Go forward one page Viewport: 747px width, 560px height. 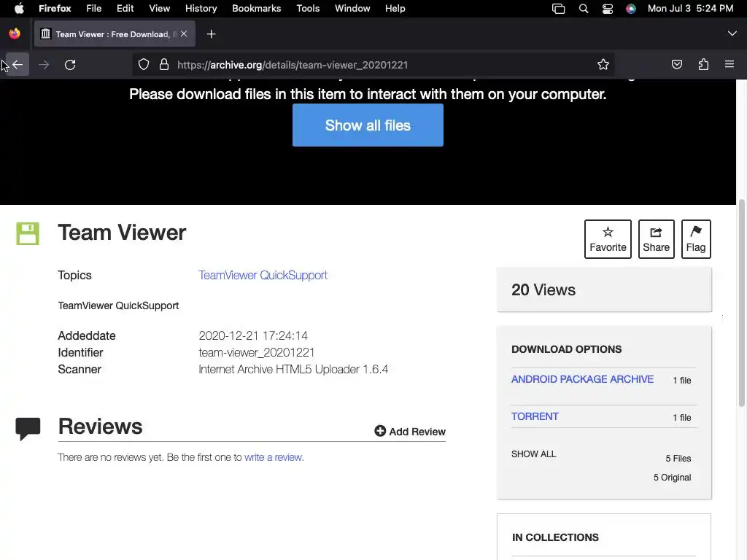tap(44, 65)
